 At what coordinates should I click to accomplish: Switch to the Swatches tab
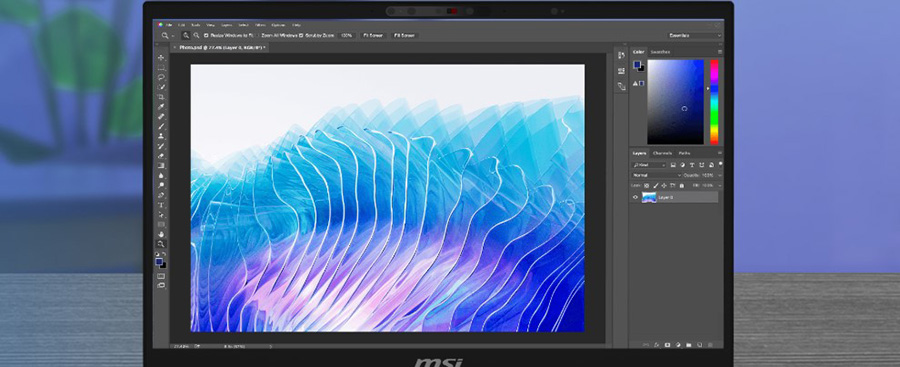(x=660, y=52)
